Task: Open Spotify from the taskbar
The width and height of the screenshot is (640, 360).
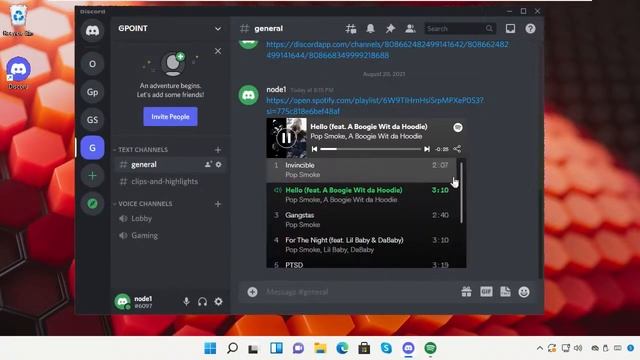Action: tap(430, 348)
